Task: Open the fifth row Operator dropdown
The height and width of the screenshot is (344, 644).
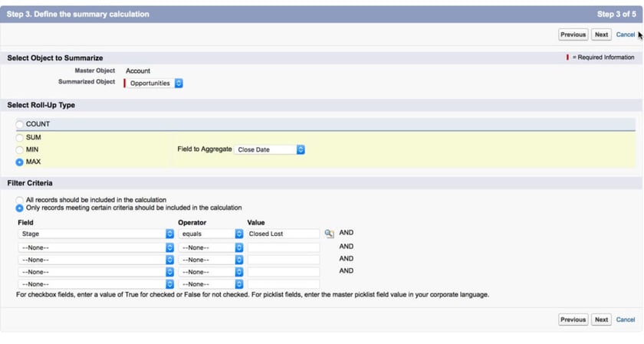Action: (x=211, y=284)
